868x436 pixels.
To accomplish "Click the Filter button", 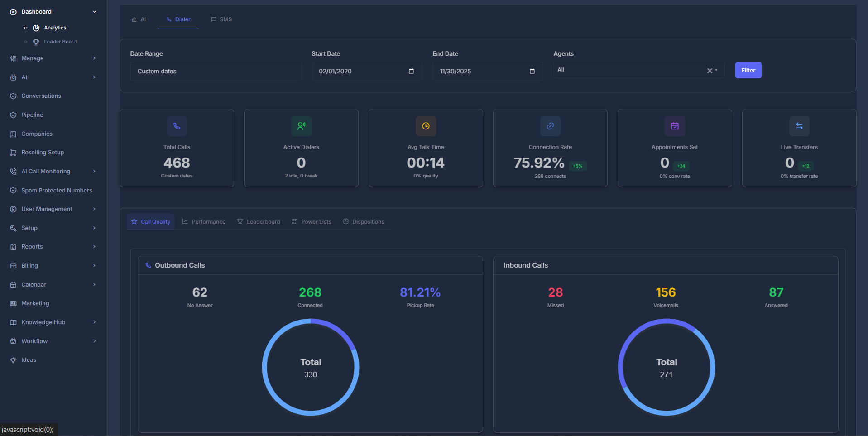I will [748, 70].
